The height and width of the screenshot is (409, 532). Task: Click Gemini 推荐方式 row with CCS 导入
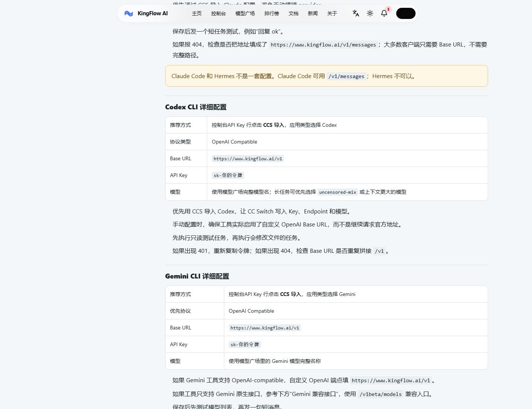(327, 294)
